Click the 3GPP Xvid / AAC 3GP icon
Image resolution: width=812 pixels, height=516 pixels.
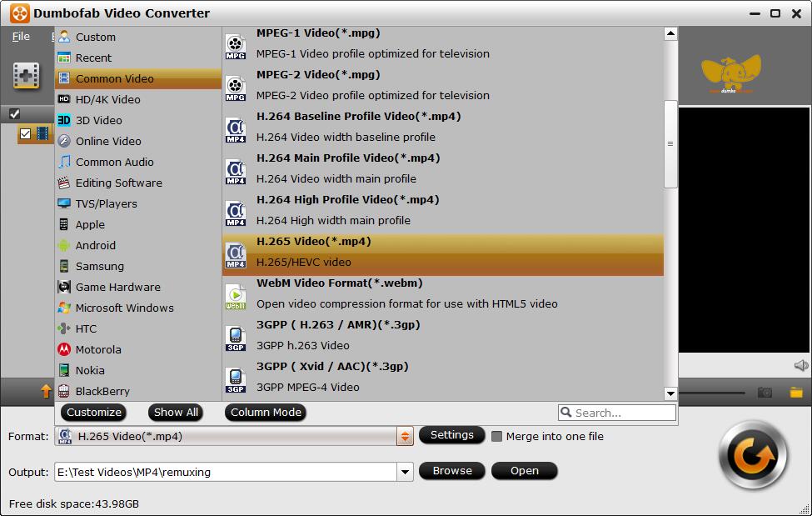236,380
